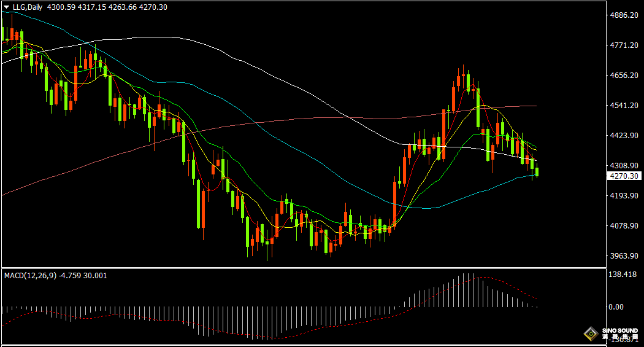This screenshot has height=347, width=644.
Task: Select the LLG,Daily chart title
Action: [28, 7]
